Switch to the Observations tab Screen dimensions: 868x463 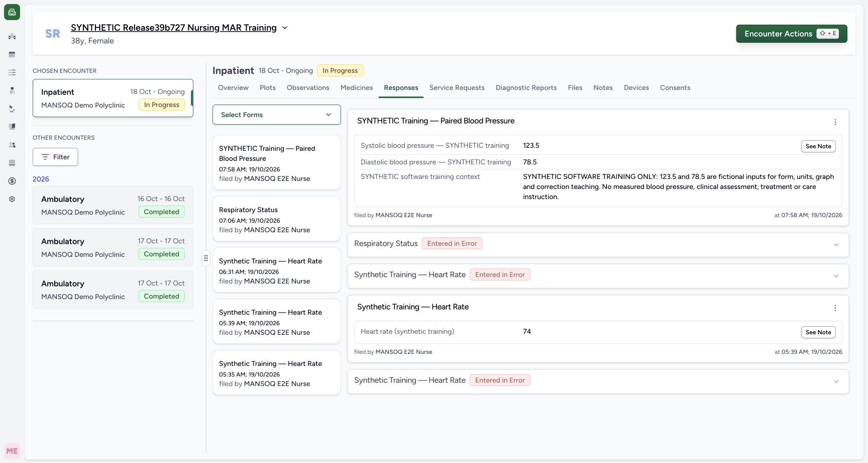pos(308,87)
